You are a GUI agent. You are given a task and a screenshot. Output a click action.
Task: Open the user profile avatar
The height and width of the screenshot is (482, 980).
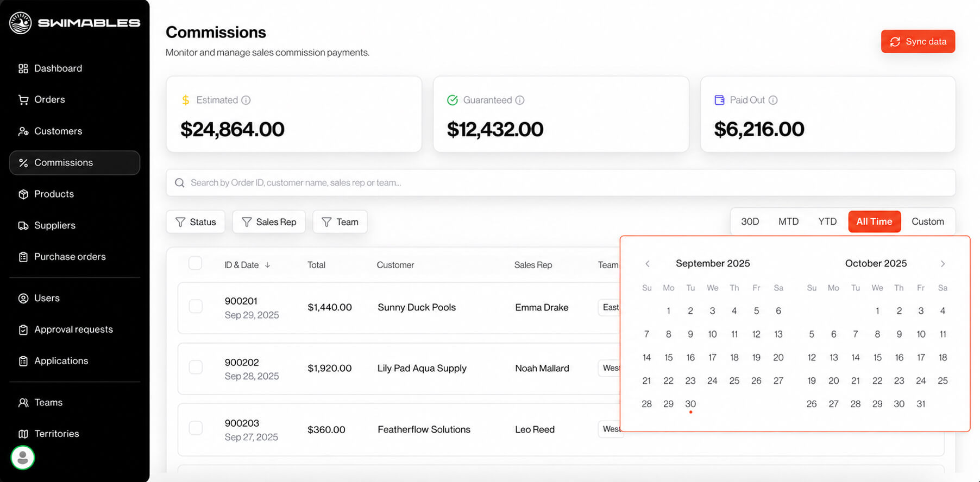tap(23, 458)
